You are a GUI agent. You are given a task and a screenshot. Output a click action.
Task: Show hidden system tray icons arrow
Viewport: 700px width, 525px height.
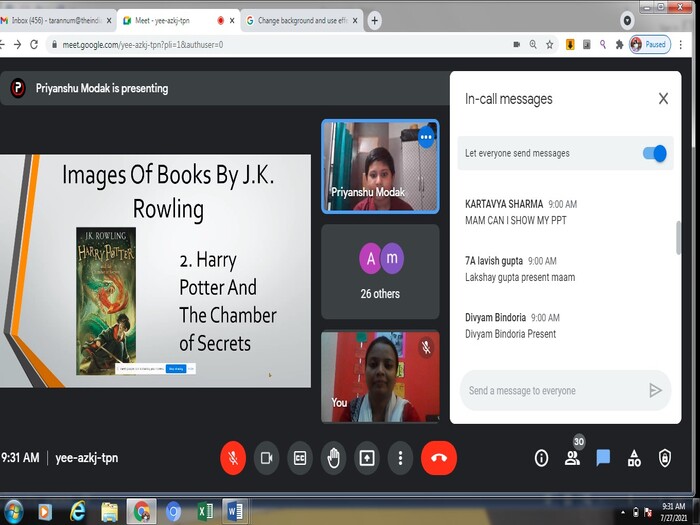tap(623, 512)
